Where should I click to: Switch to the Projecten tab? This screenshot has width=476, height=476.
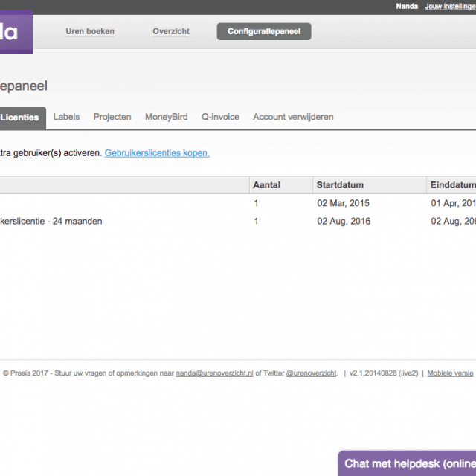coord(112,118)
